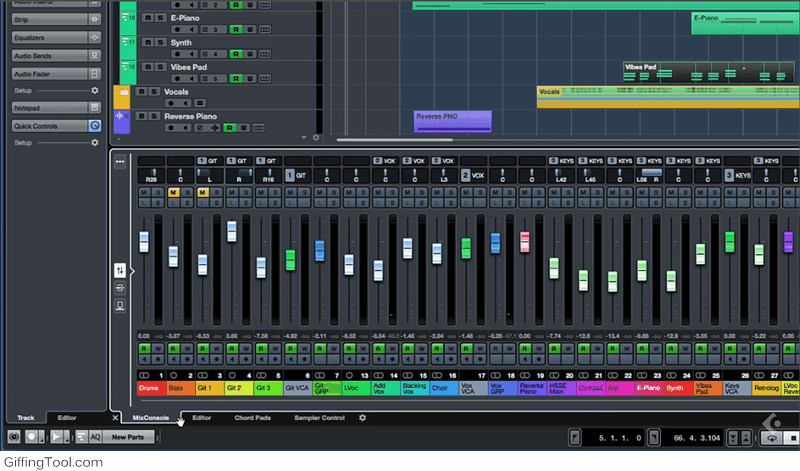Open channel settings on the Reverse Piano track

pos(200,128)
